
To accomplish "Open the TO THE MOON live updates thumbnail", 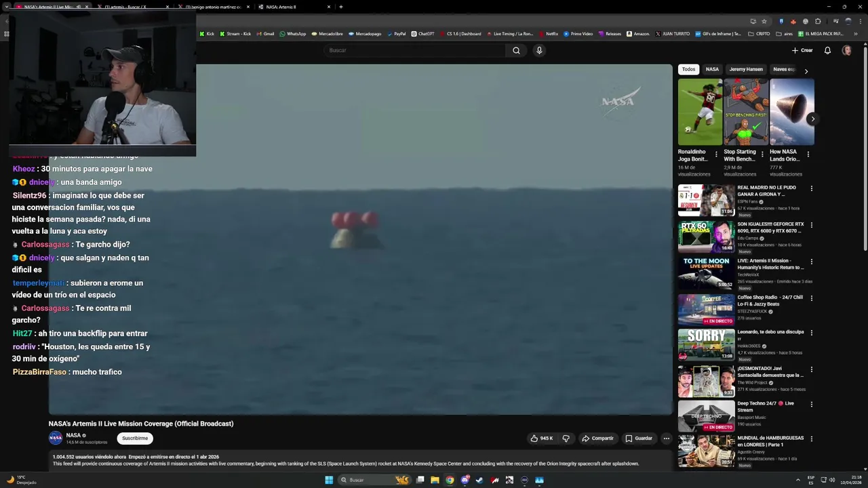I will click(x=706, y=273).
